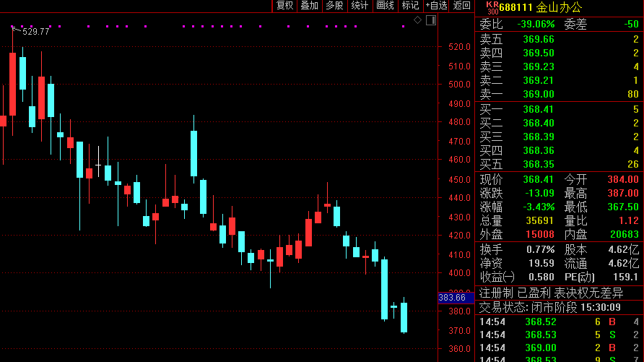Click stock title 688111 金山办公
The width and height of the screenshot is (644, 362).
click(541, 7)
